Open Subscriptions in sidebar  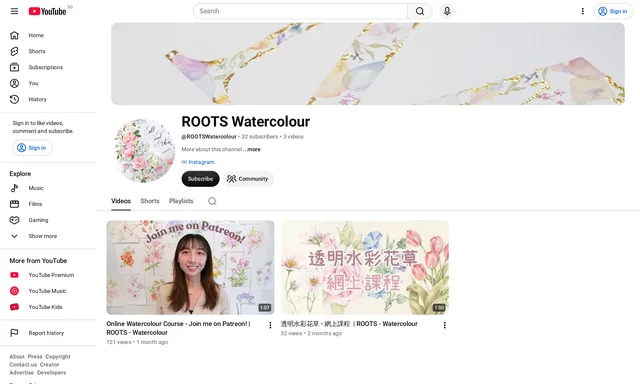[48, 67]
